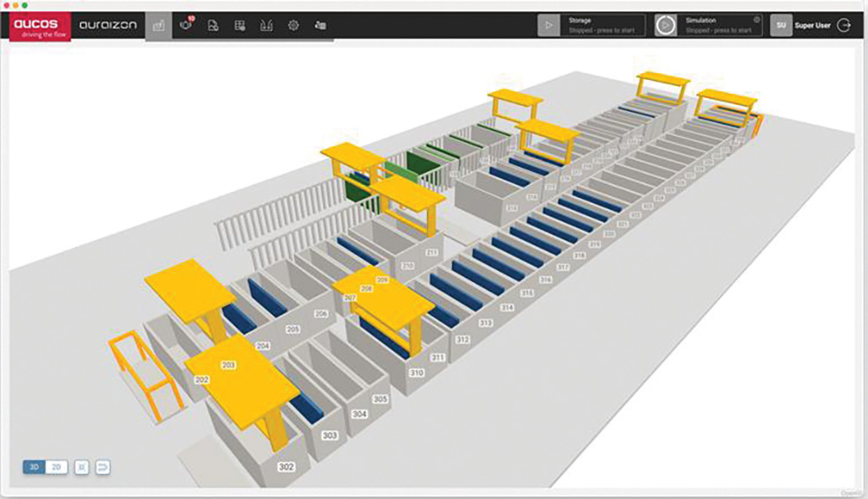This screenshot has height=499, width=868.
Task: Start Storage with its play button
Action: (549, 25)
